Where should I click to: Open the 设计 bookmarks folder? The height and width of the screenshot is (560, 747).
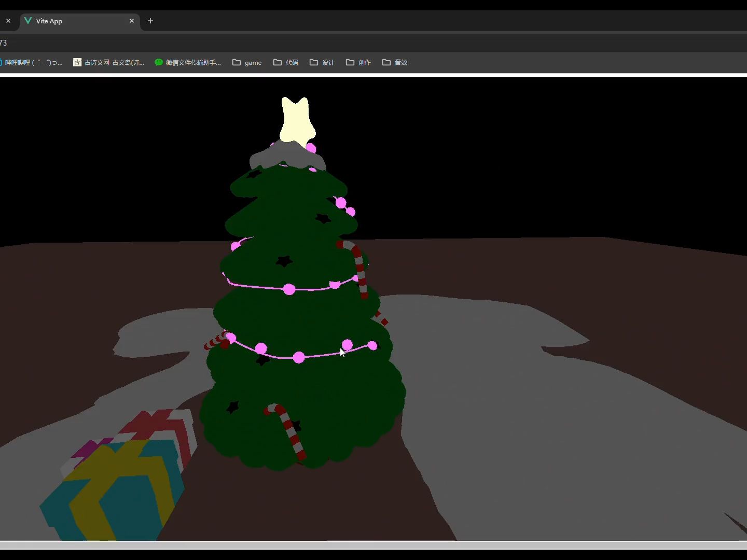322,62
